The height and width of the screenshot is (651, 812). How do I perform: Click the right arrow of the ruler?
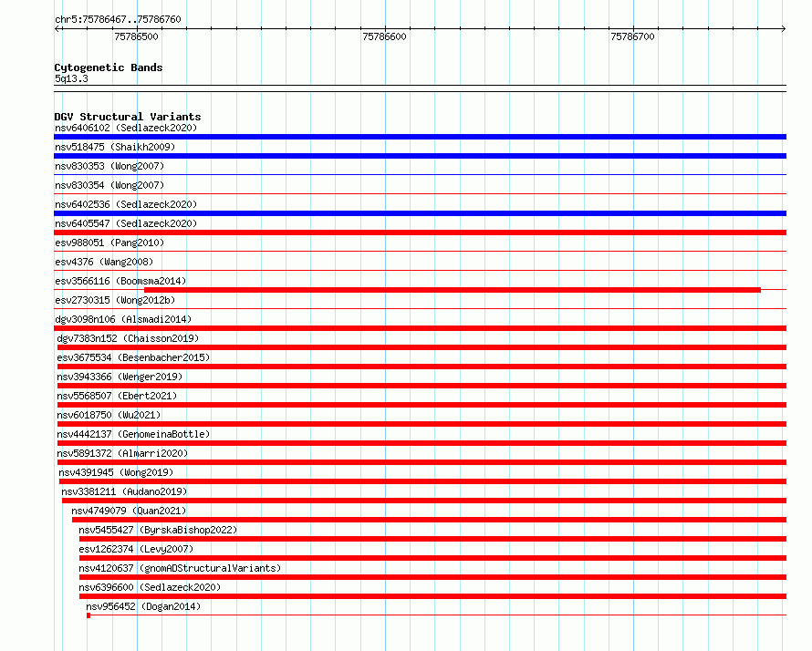783,29
